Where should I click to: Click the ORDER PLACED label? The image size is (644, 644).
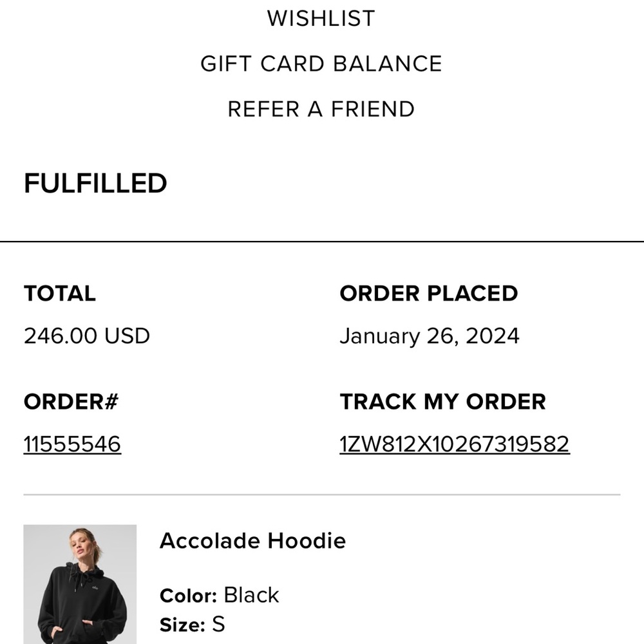[x=428, y=294]
